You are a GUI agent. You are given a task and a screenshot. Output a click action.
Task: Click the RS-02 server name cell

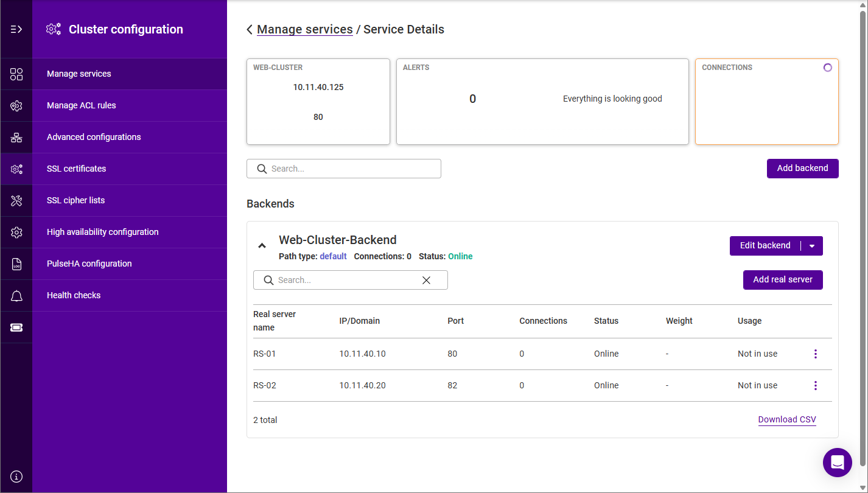tap(265, 385)
